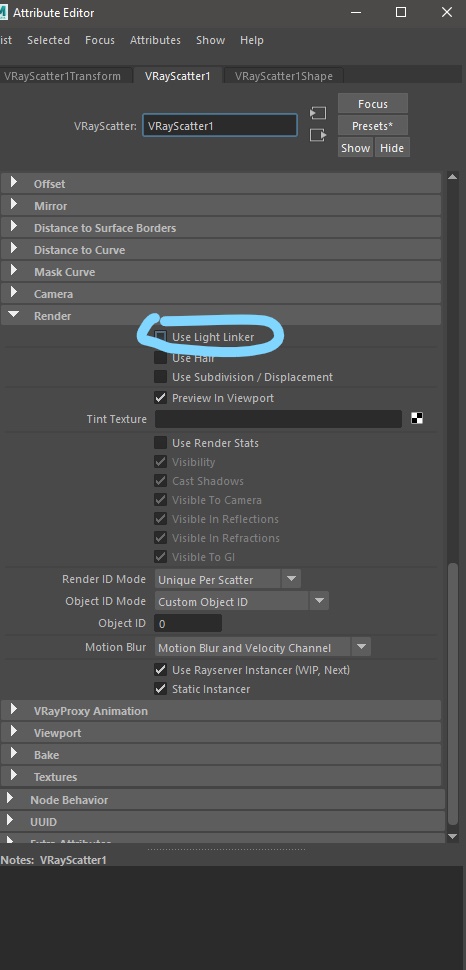The image size is (466, 970).
Task: Click the Presets* button
Action: point(373,126)
